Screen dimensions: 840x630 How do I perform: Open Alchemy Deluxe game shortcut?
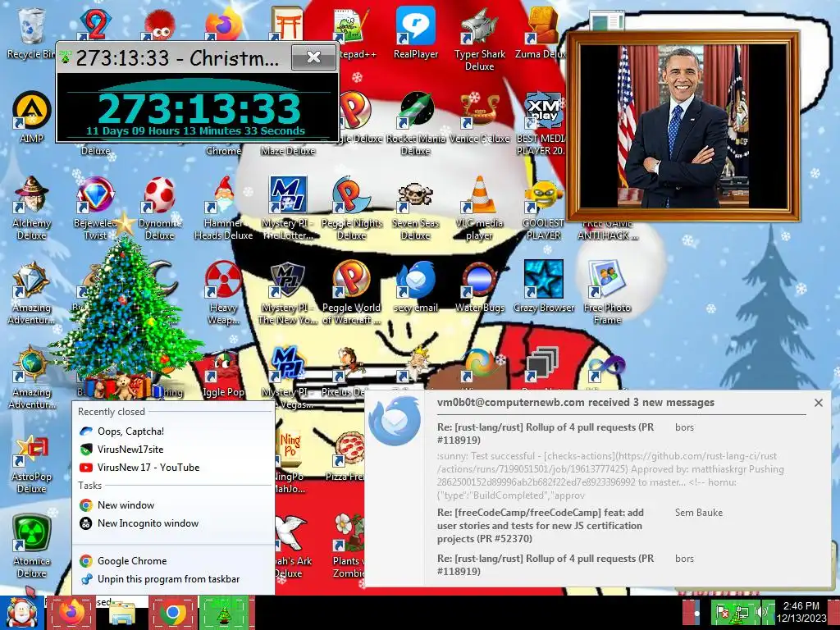(32, 208)
